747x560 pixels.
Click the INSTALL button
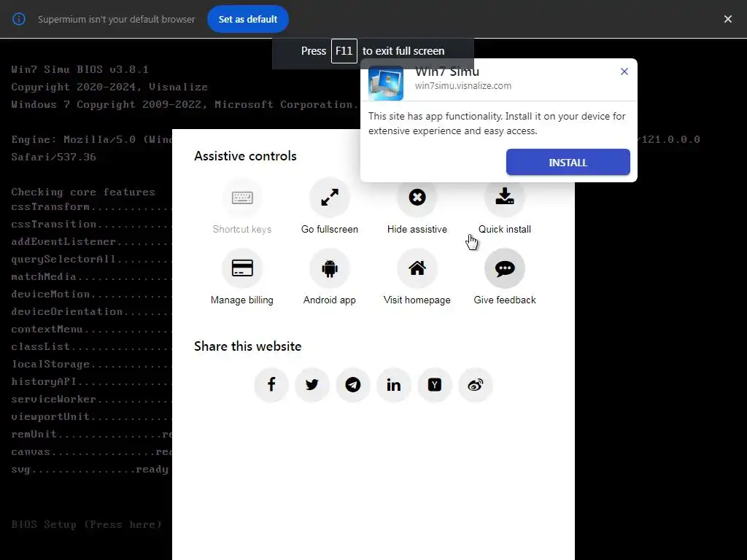(568, 163)
